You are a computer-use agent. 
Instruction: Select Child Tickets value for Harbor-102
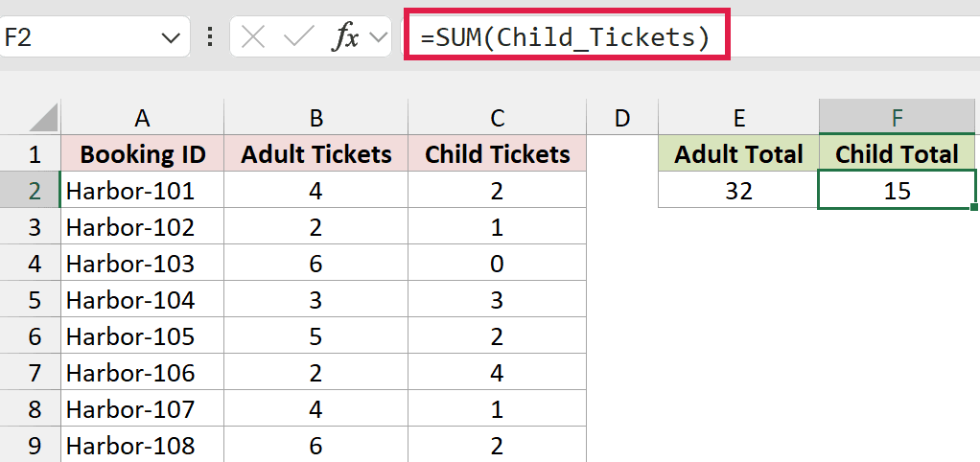click(x=497, y=226)
